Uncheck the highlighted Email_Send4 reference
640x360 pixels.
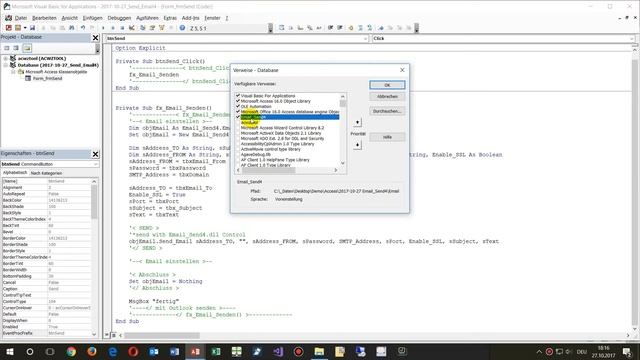[238, 117]
